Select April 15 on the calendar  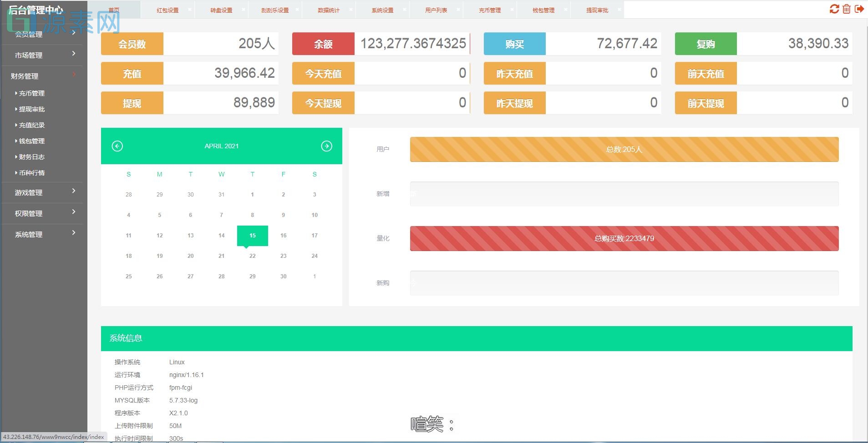click(x=252, y=236)
